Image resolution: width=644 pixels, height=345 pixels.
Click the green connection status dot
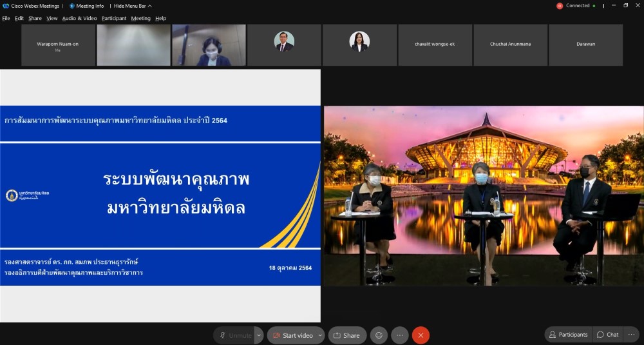(x=594, y=6)
